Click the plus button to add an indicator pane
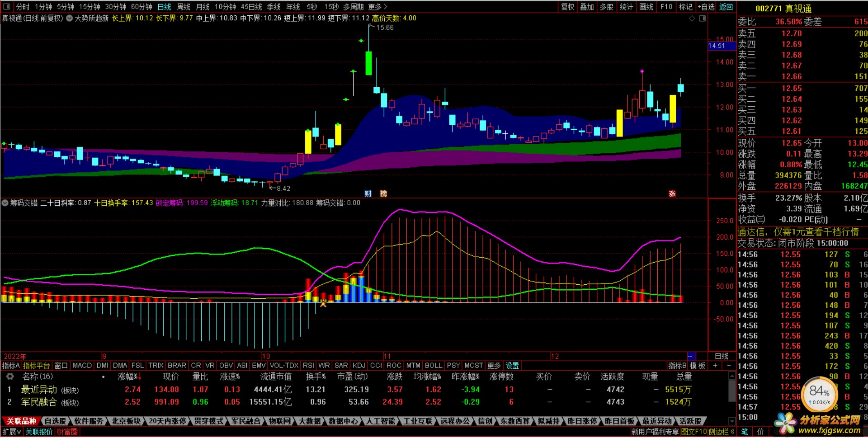 click(715, 365)
